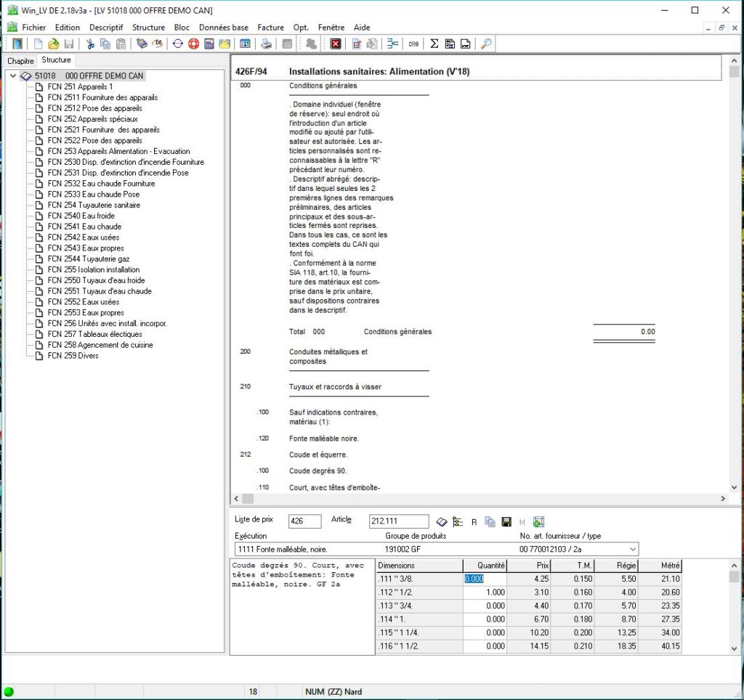Click the clipboard paste icon

click(x=121, y=44)
